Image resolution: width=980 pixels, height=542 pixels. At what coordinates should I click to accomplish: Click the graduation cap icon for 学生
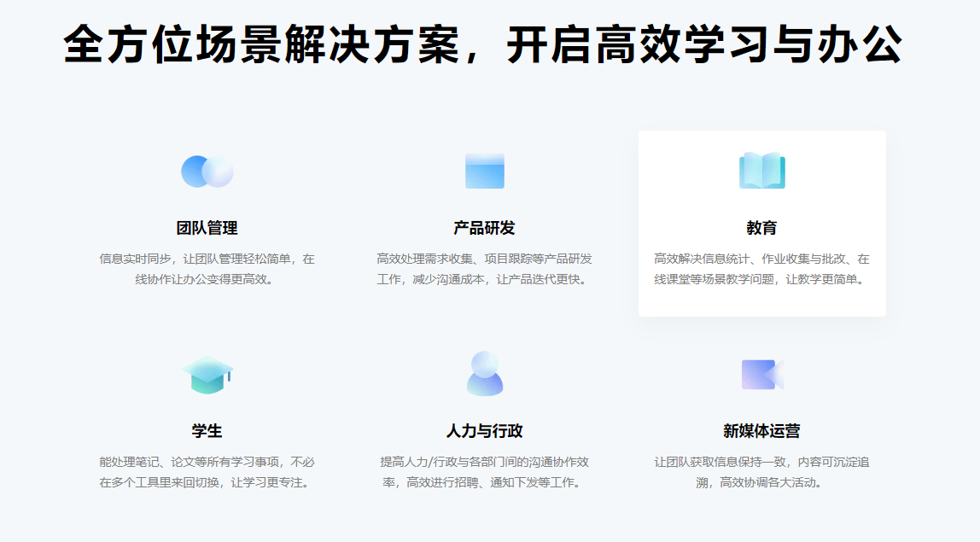[x=207, y=375]
